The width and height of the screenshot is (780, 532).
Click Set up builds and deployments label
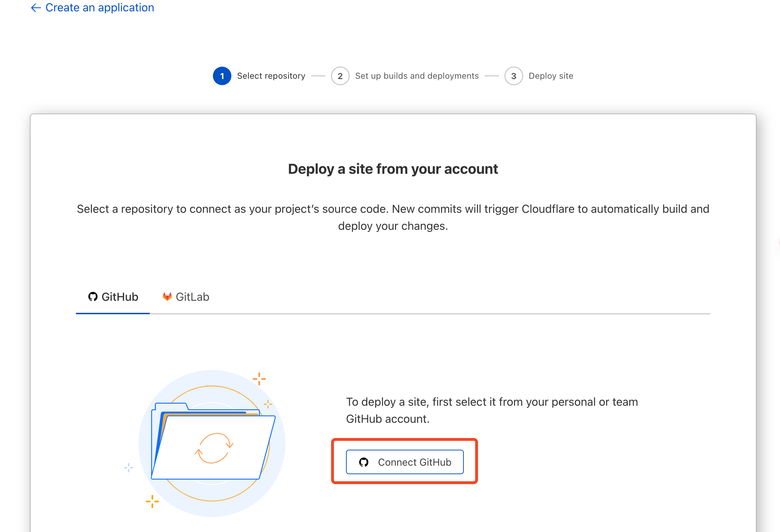click(417, 76)
